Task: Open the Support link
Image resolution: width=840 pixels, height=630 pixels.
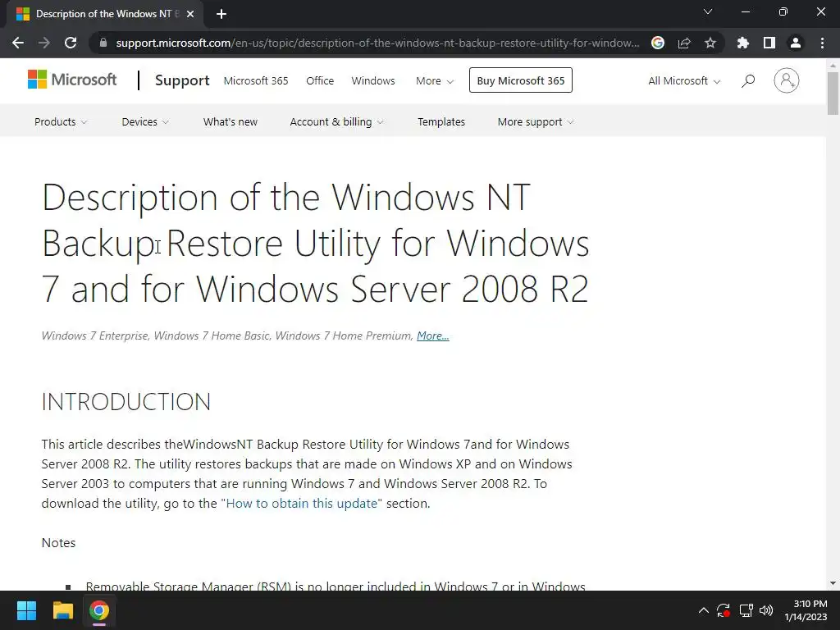Action: coord(182,80)
